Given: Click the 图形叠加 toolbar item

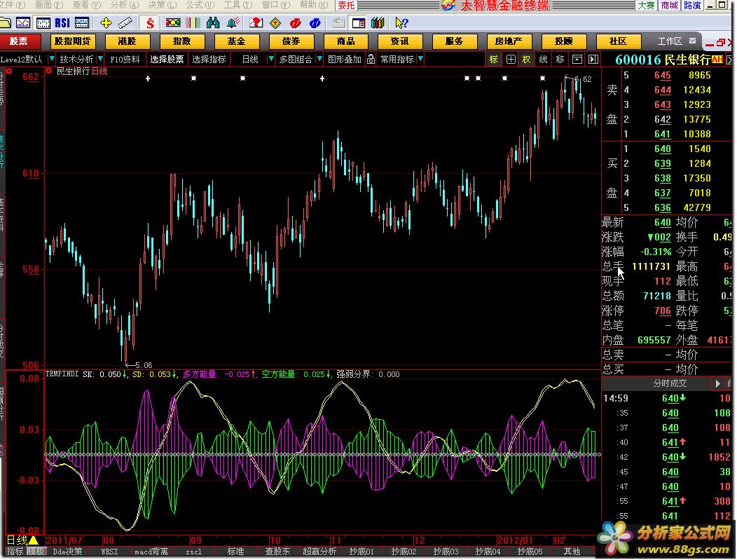Looking at the screenshot, I should 345,60.
